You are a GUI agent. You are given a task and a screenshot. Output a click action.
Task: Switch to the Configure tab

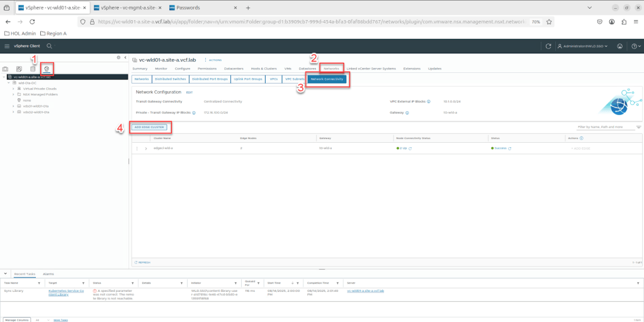183,69
